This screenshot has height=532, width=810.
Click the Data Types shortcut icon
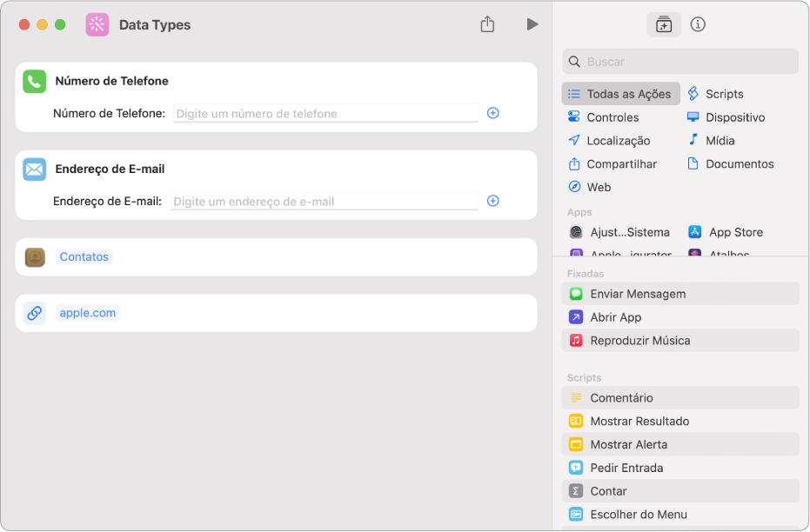(x=97, y=24)
